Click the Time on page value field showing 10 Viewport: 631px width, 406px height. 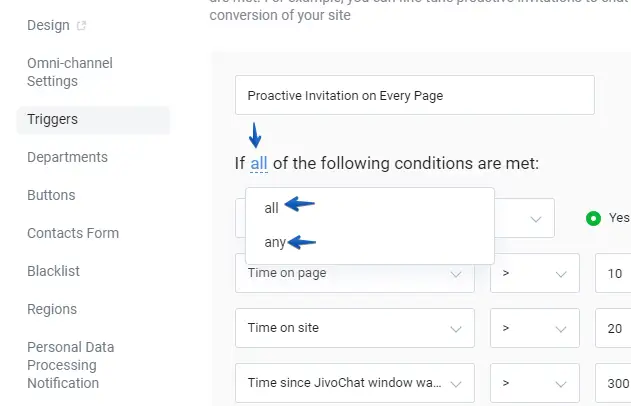(x=612, y=273)
